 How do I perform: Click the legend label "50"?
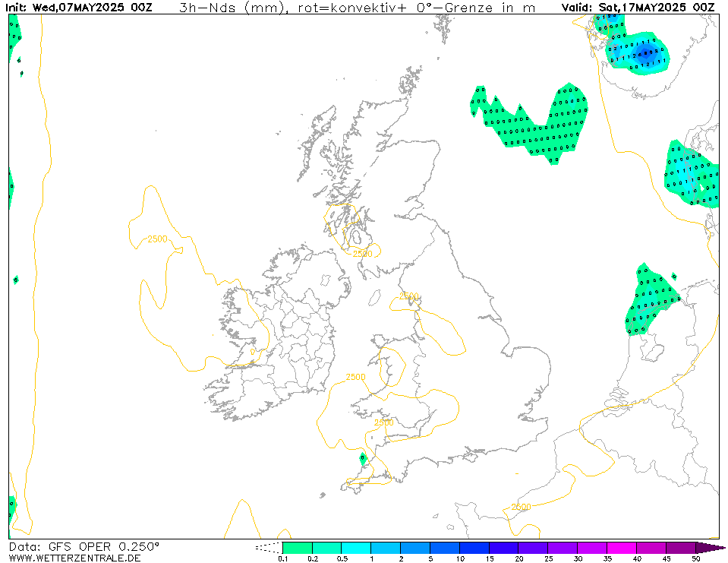click(695, 558)
